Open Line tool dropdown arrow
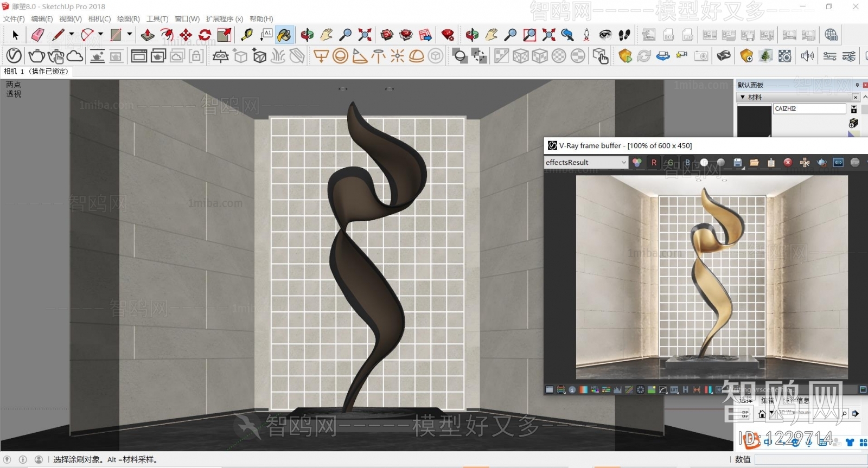This screenshot has width=868, height=468. (72, 34)
